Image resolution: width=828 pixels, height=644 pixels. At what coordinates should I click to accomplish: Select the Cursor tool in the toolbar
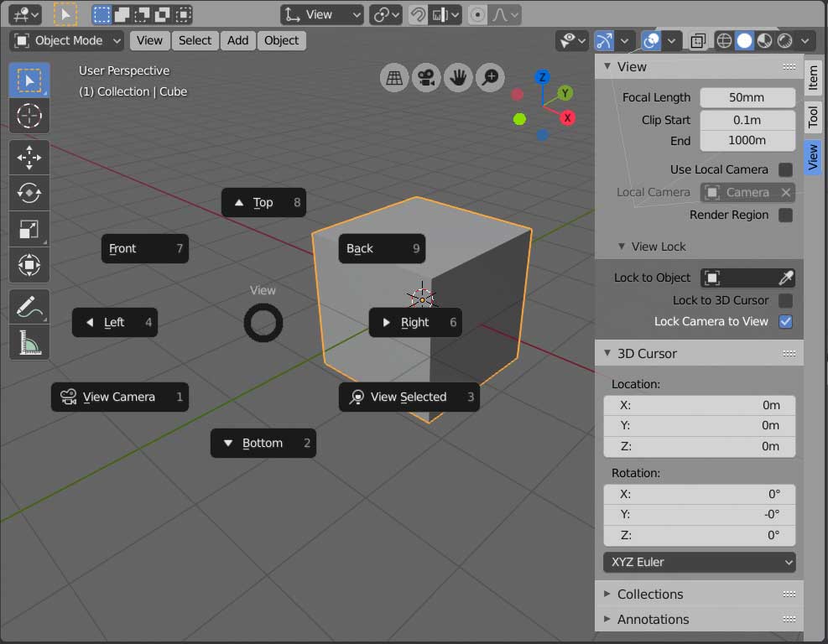coord(29,115)
